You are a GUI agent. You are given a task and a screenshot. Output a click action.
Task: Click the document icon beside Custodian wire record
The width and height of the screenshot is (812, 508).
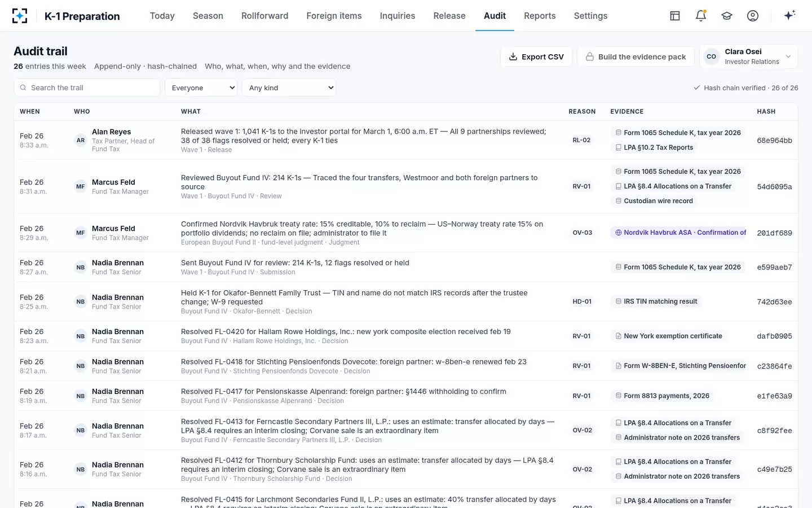click(x=619, y=201)
